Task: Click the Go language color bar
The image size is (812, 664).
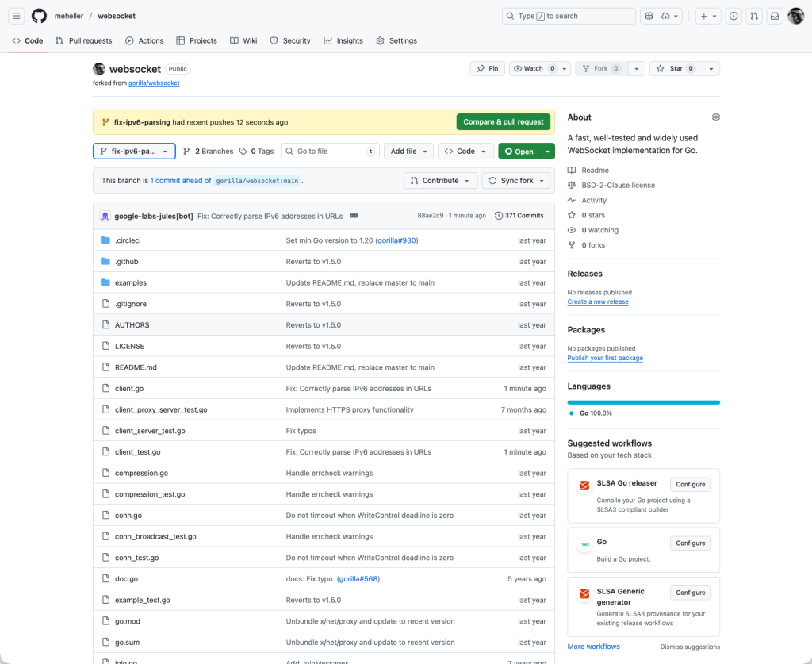Action: tap(643, 403)
